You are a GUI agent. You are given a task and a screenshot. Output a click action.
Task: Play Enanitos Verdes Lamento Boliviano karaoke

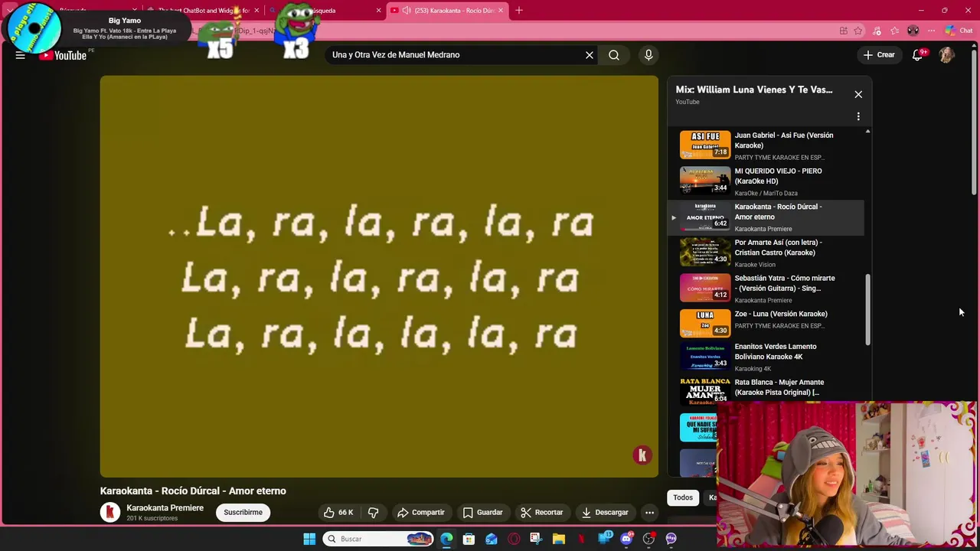click(772, 357)
